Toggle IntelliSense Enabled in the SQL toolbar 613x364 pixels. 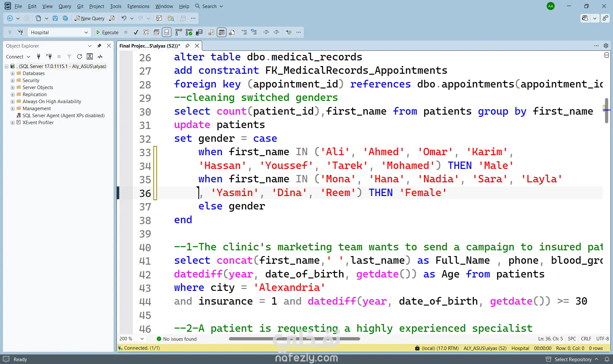coord(167,32)
